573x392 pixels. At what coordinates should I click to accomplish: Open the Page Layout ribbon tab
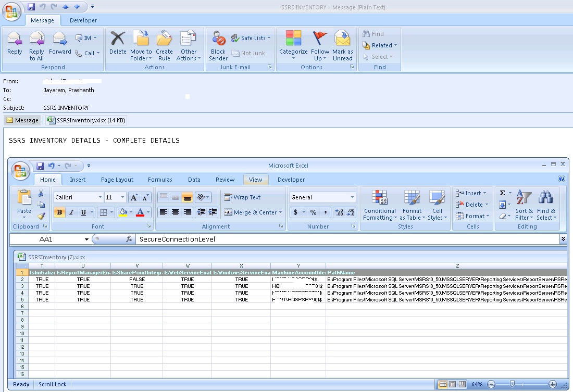(117, 180)
